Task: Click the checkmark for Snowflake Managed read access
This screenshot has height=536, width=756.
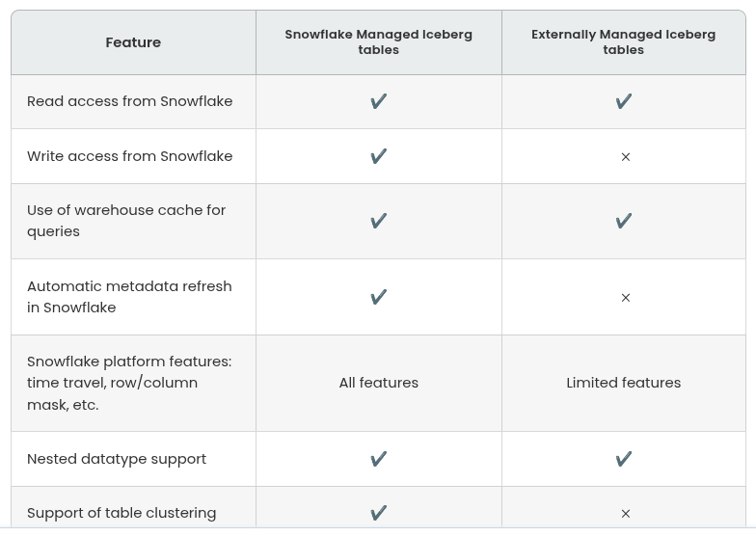Action: pyautogui.click(x=379, y=101)
